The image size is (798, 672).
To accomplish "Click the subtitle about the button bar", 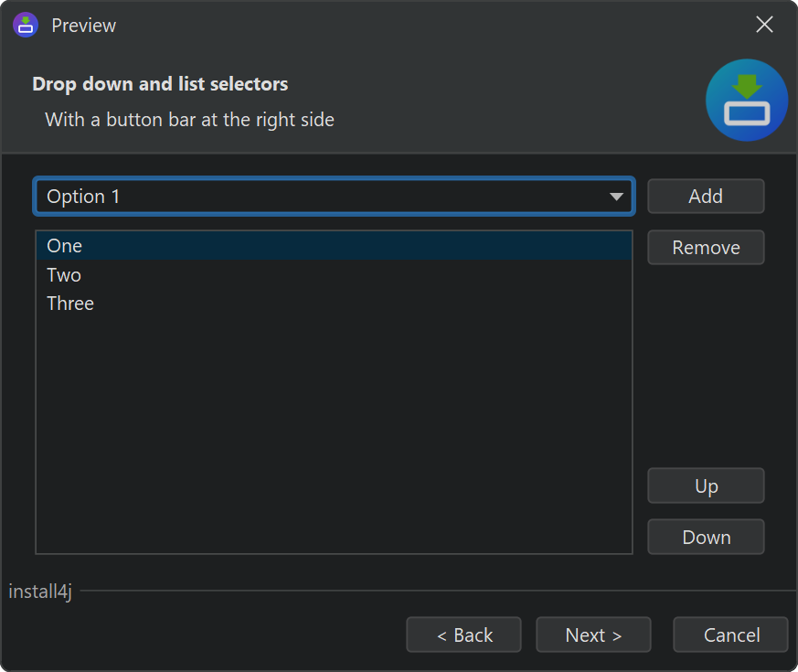I will (x=189, y=120).
